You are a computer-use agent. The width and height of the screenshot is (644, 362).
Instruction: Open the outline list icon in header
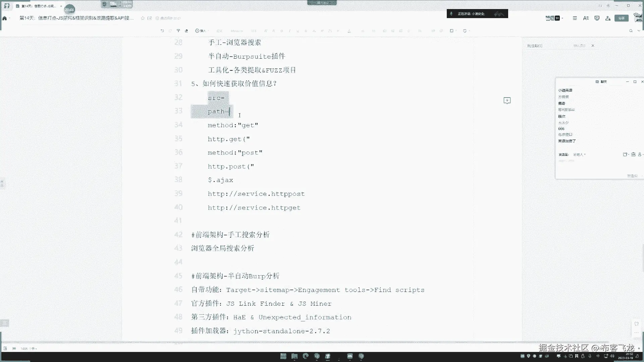[x=575, y=18]
